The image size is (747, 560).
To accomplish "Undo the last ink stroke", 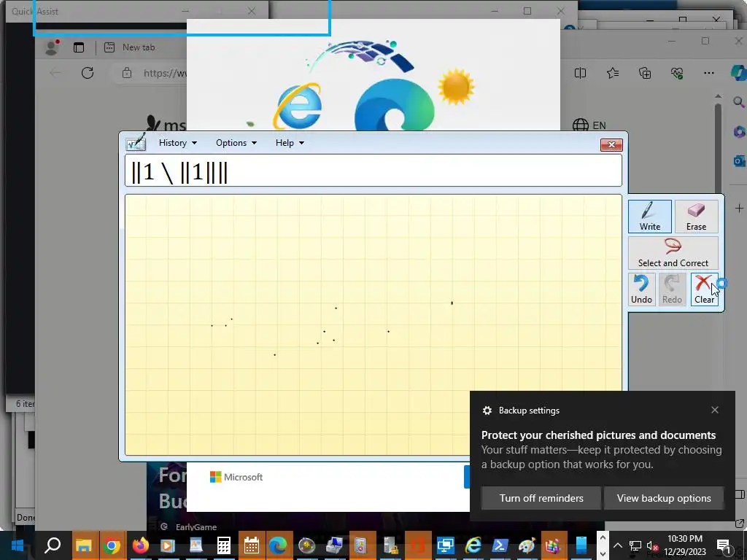I will click(641, 289).
